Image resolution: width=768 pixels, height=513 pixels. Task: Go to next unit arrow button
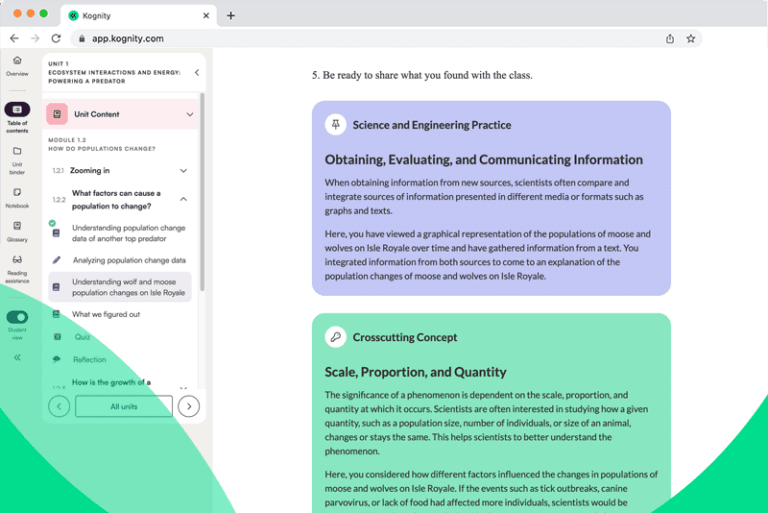[189, 406]
